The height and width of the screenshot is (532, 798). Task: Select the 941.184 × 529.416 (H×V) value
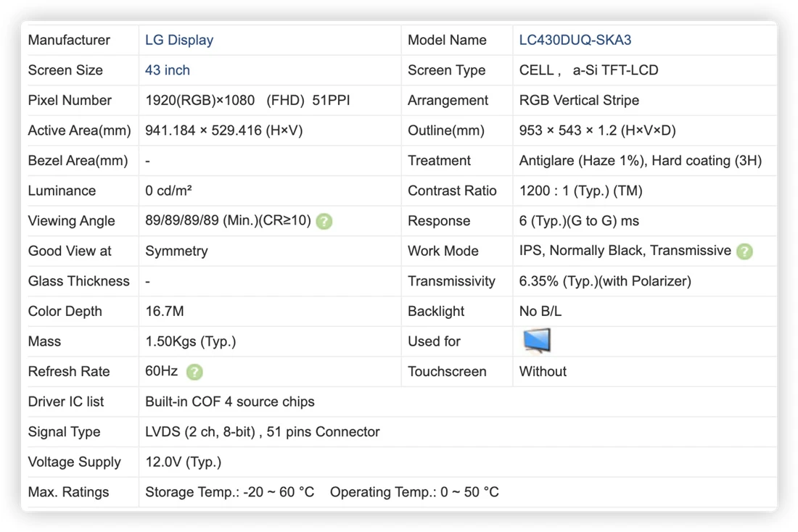[x=224, y=130]
